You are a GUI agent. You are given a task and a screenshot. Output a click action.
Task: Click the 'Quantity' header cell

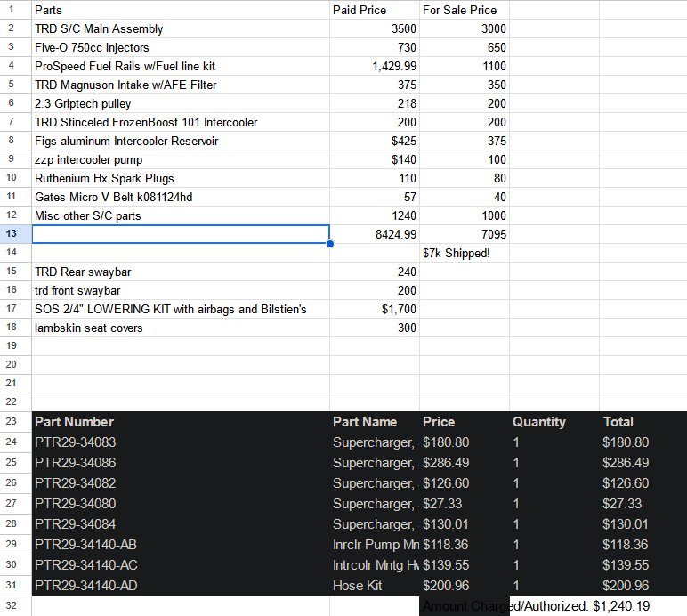pyautogui.click(x=554, y=421)
